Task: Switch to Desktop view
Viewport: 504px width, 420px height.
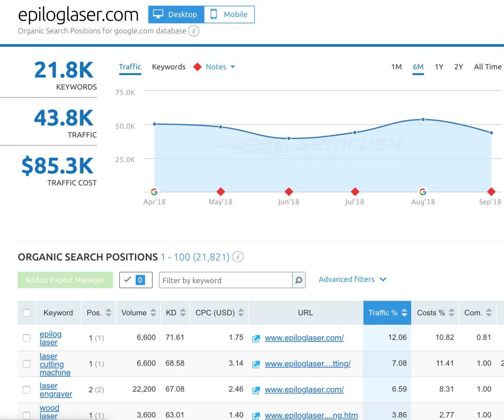Action: pyautogui.click(x=176, y=14)
